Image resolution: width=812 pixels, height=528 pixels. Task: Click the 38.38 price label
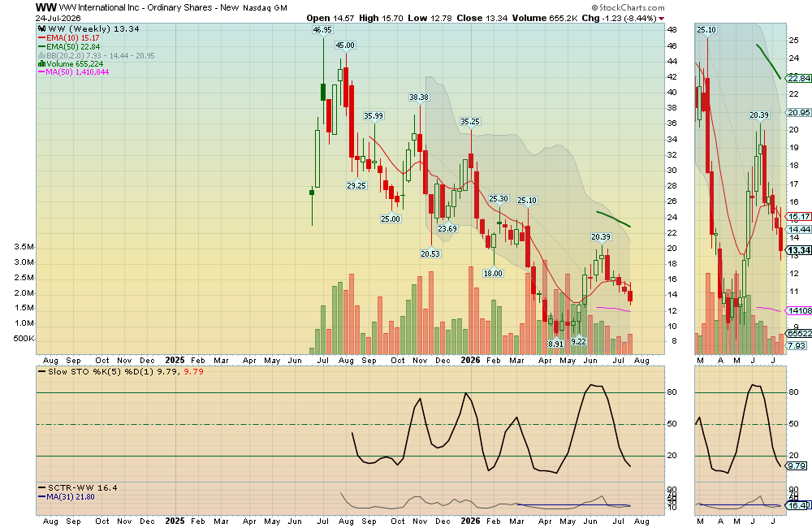point(419,97)
